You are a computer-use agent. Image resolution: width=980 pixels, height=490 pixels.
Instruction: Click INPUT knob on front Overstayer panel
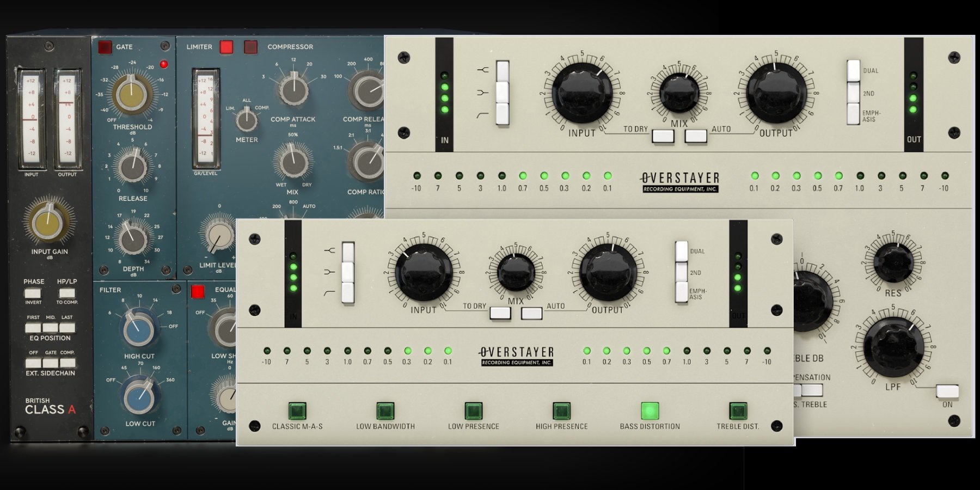coord(424,272)
